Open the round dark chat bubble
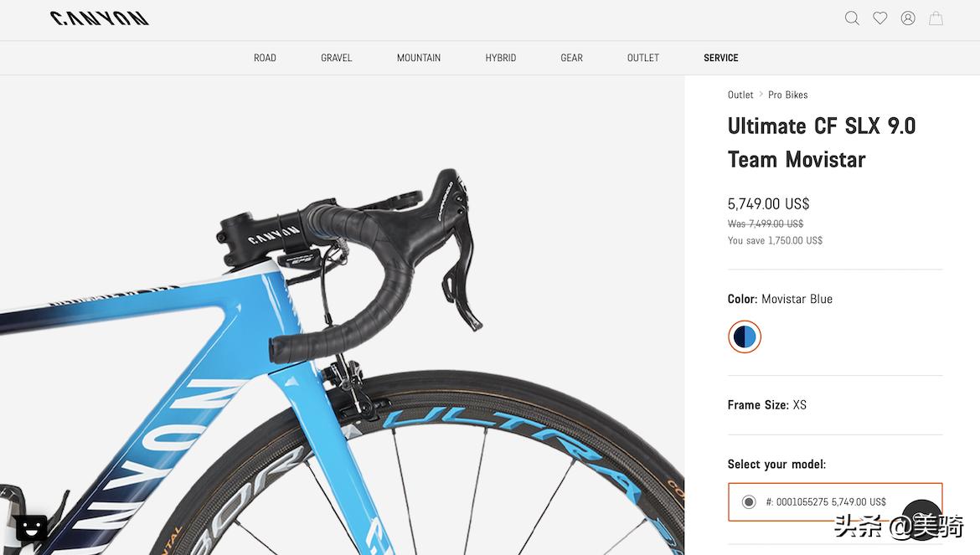 click(x=922, y=519)
